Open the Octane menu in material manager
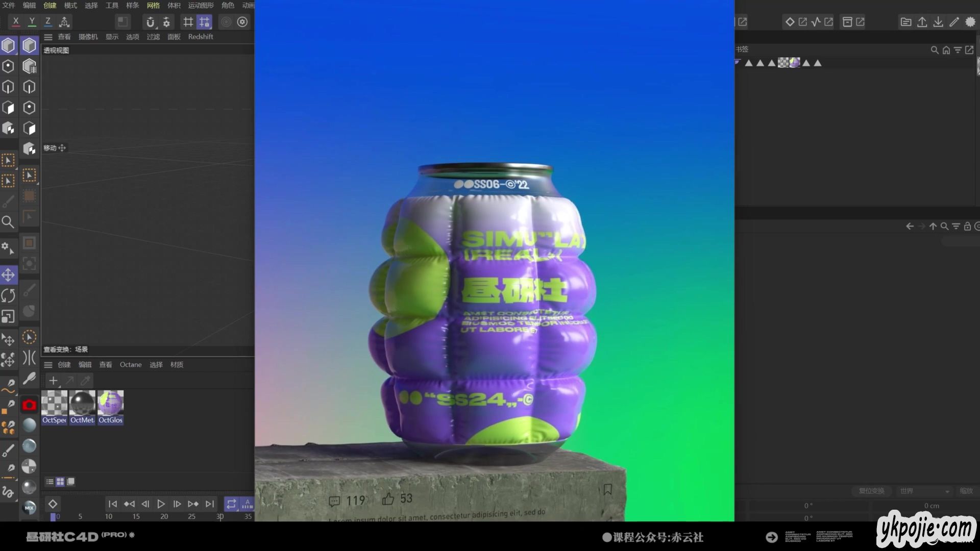The image size is (980, 551). point(131,365)
